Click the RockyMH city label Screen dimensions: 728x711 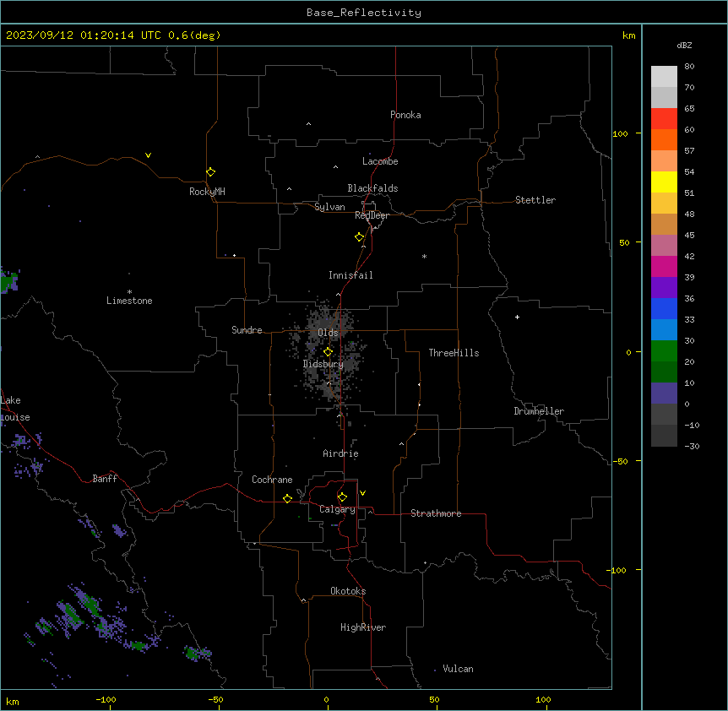207,192
